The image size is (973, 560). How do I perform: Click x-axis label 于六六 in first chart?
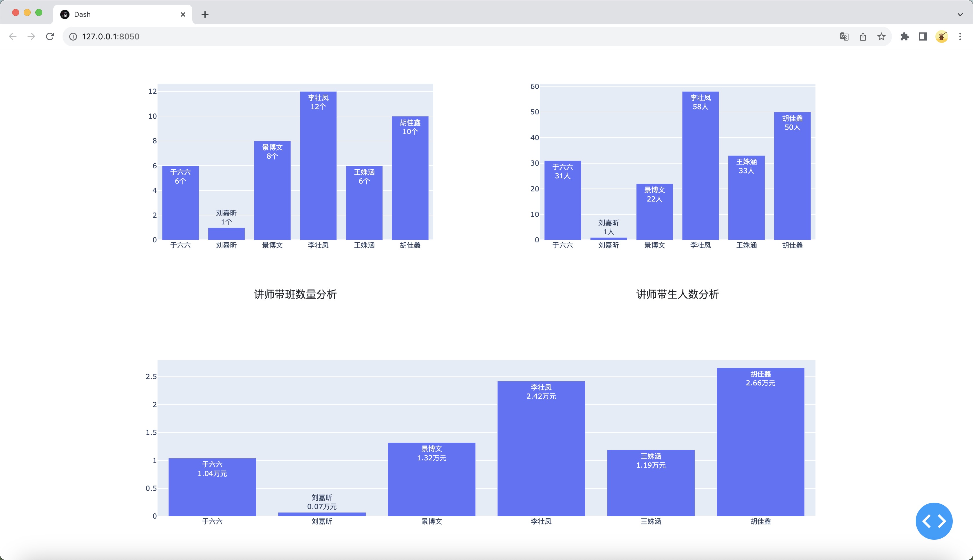tap(180, 245)
